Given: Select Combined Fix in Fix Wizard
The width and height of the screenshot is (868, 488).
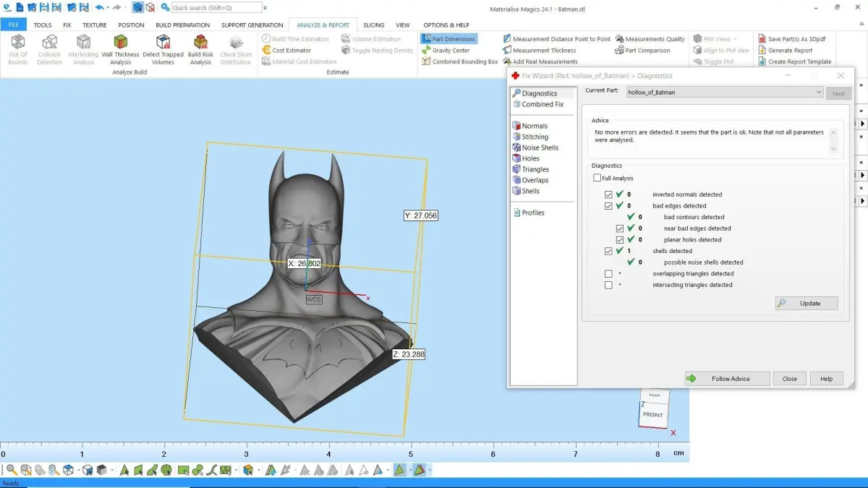Looking at the screenshot, I should tap(537, 104).
